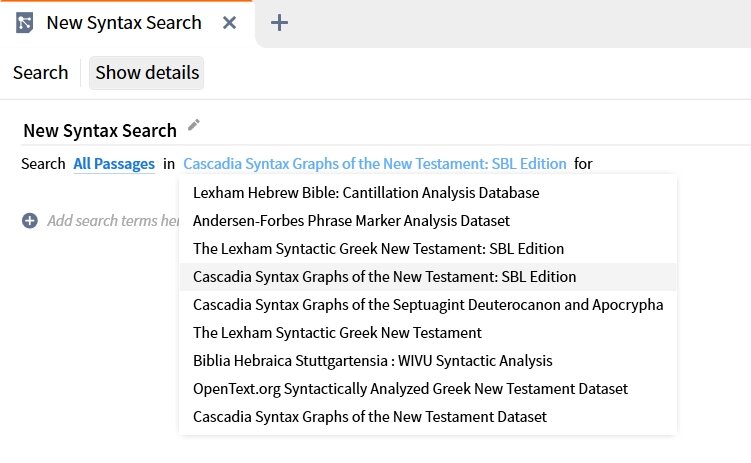Select Biblia Hebraica Stuttgartensia WIVU Syntactic Analysis
The width and height of the screenshot is (751, 463).
[x=428, y=361]
